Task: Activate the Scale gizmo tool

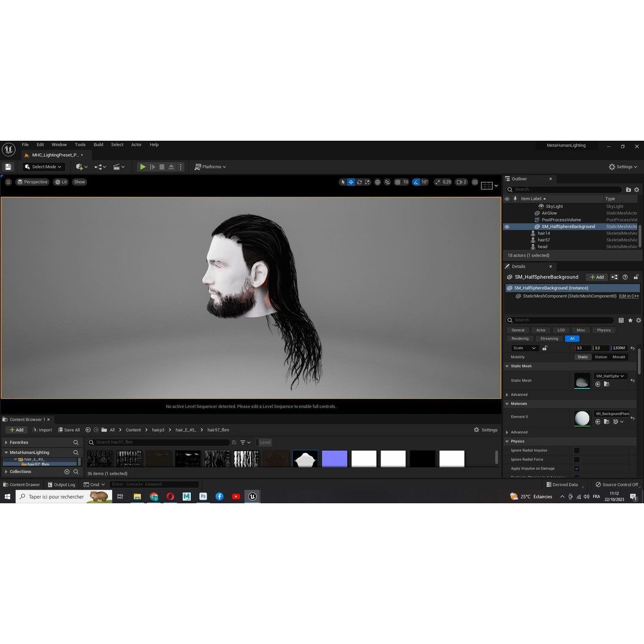Action: [x=367, y=182]
